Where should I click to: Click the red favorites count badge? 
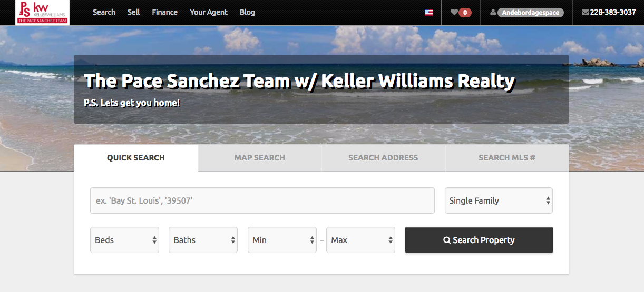point(465,13)
